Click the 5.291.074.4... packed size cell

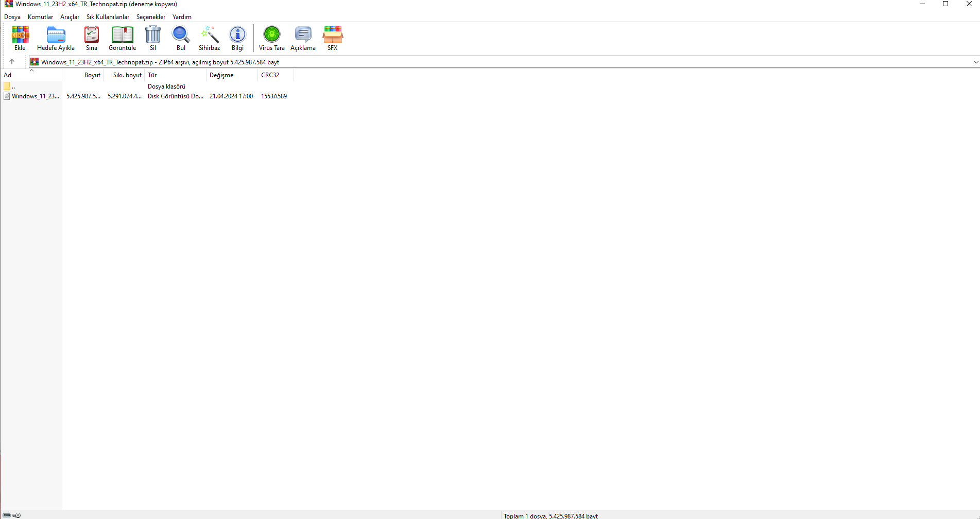[125, 96]
